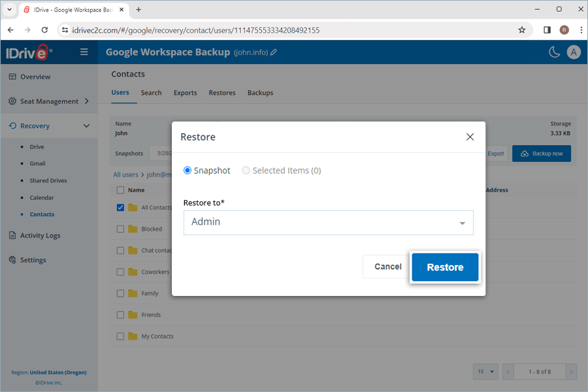588x392 pixels.
Task: Click the My Contacts folder icon
Action: (x=133, y=336)
